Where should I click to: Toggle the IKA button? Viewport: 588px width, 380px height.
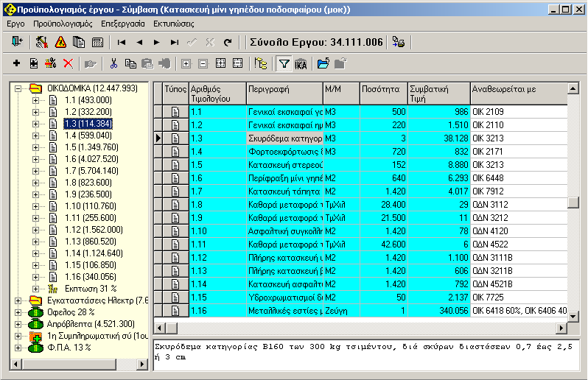coord(301,64)
